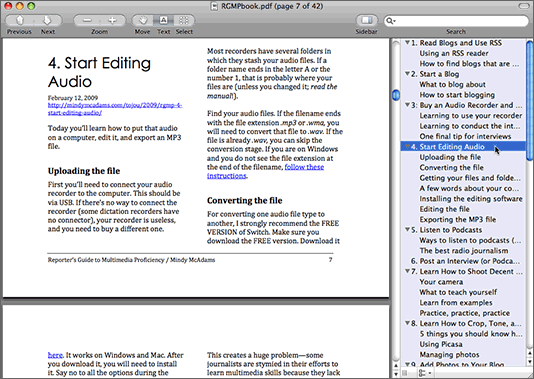534x379 pixels.
Task: Open the 'here' download link
Action: [55, 355]
